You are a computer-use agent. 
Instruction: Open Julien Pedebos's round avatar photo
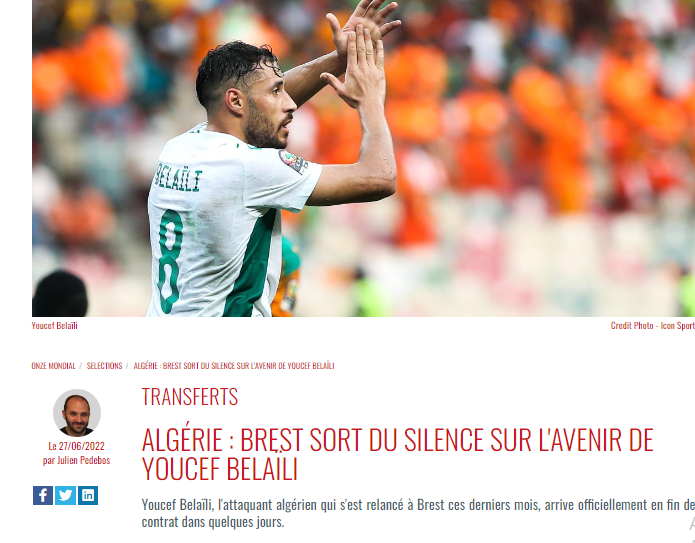coord(77,413)
